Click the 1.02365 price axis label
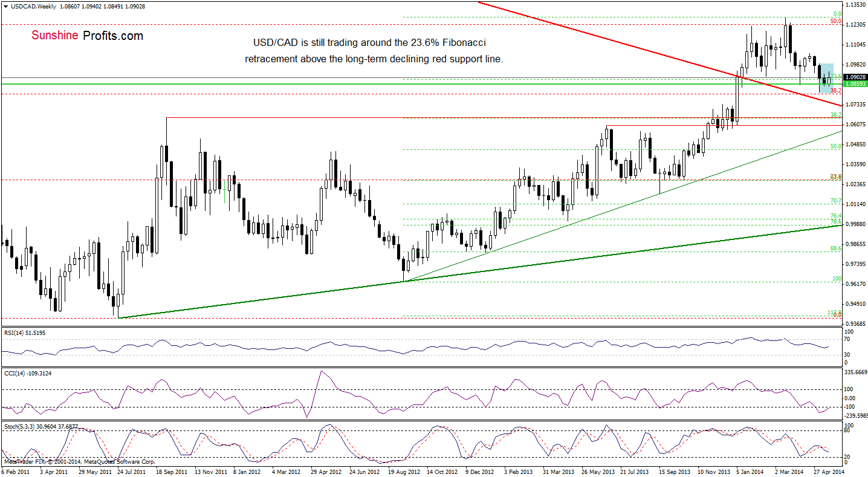Image resolution: width=868 pixels, height=477 pixels. (857, 184)
